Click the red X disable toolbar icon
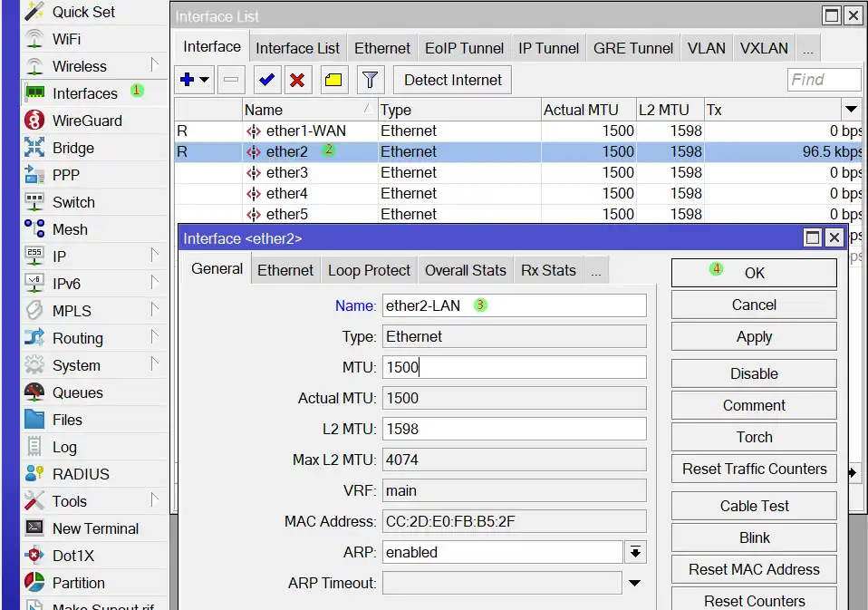Viewport: 868px width, 610px height. tap(296, 80)
